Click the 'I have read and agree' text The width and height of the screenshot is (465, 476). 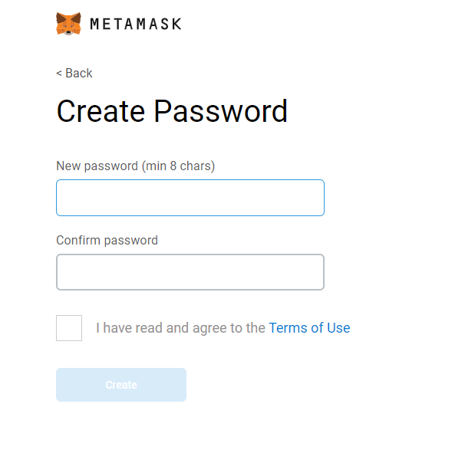click(x=180, y=328)
